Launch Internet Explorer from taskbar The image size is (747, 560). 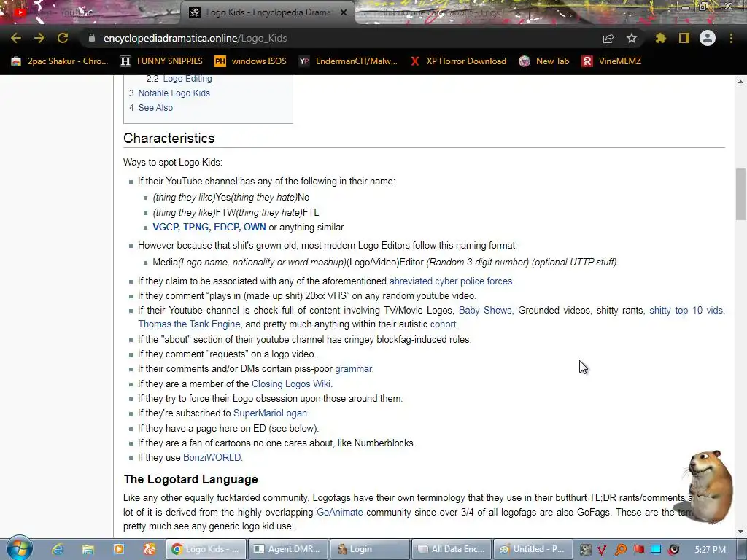point(58,549)
